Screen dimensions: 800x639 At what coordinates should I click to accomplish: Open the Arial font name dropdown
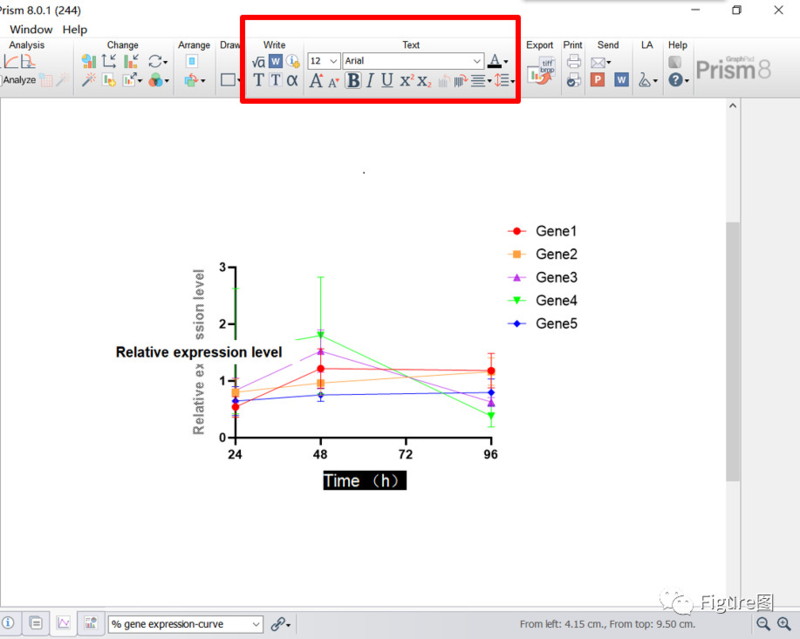pos(477,61)
